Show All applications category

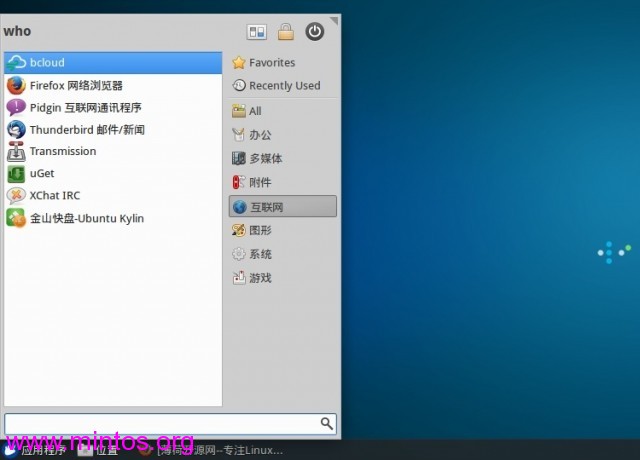click(255, 111)
